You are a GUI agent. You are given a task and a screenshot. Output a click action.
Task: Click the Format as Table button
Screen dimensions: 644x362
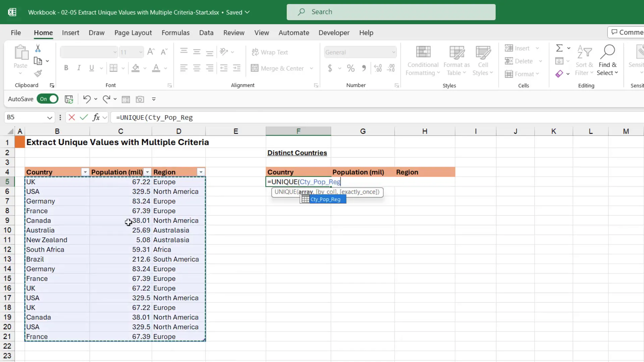[x=457, y=61]
